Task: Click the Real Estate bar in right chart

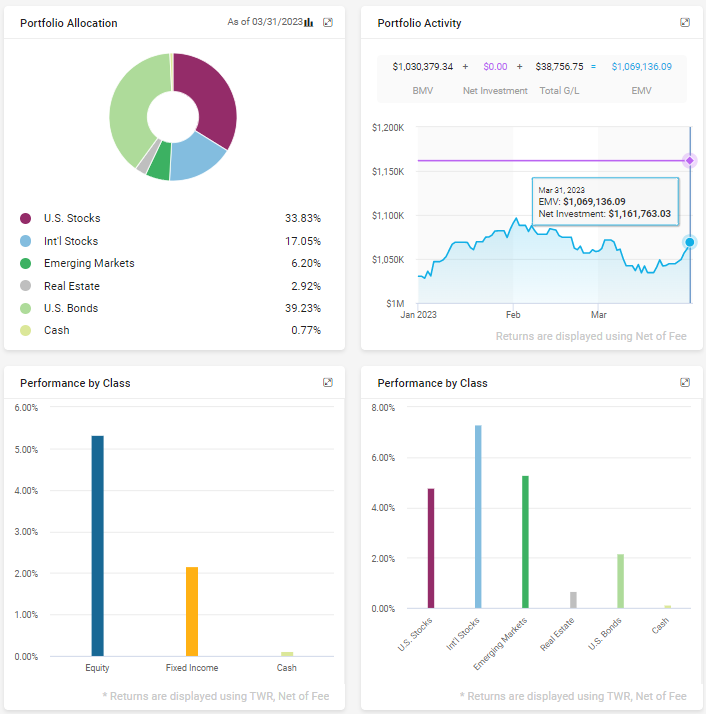Action: click(573, 600)
